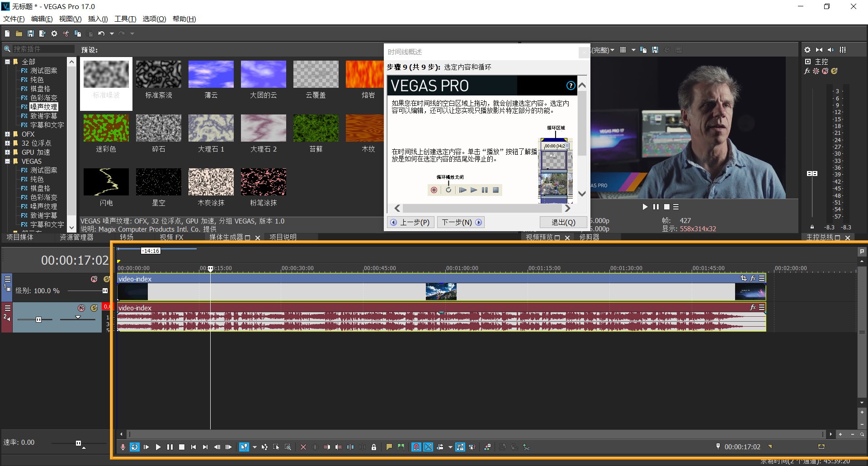Click the scissors (剪切) toolbar icon
868x466 pixels.
[66, 33]
